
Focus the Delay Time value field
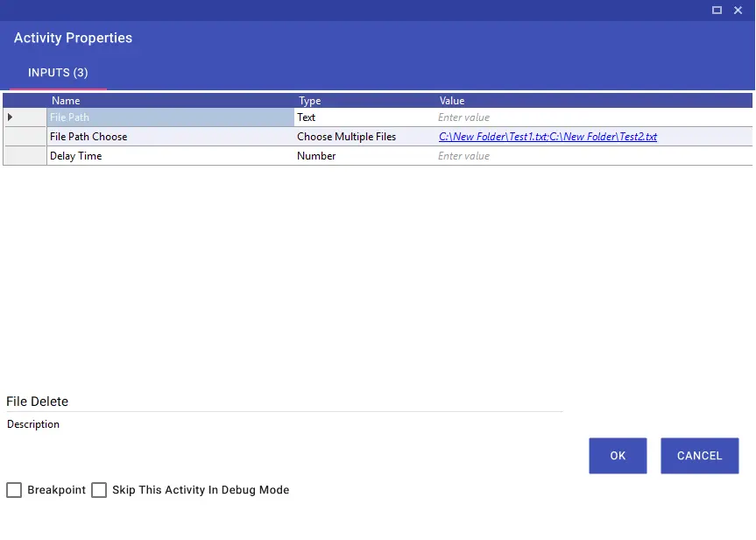594,156
